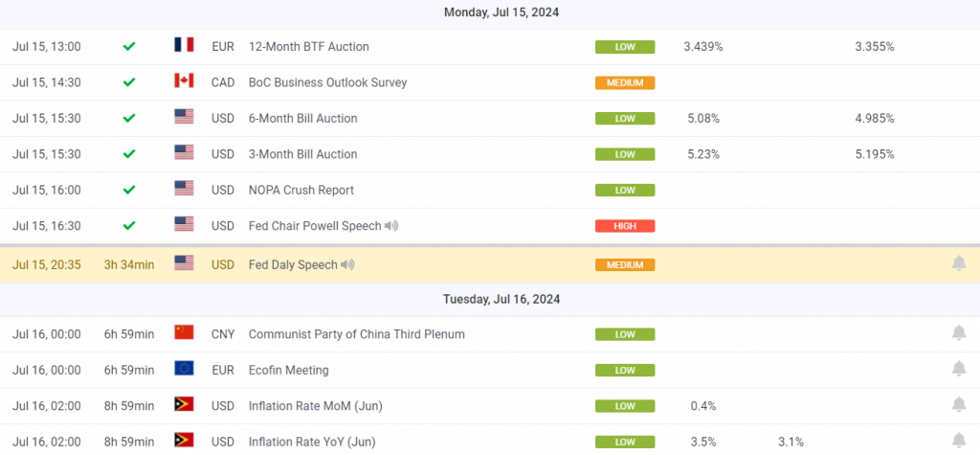Click the European Union flag icon

184,369
